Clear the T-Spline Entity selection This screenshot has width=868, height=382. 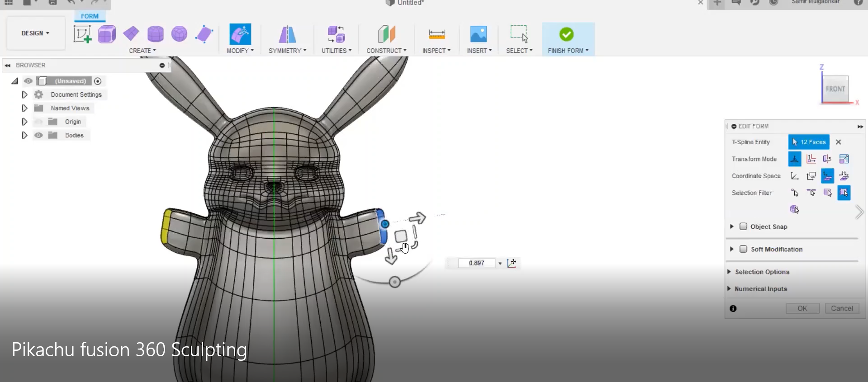(838, 142)
